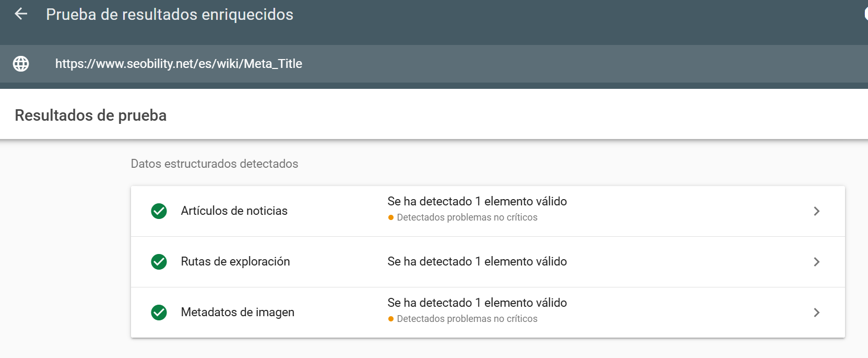Open the tested URL seobility.net/es/wiki/Meta_Title
Screen dimensions: 868x358
coord(179,64)
